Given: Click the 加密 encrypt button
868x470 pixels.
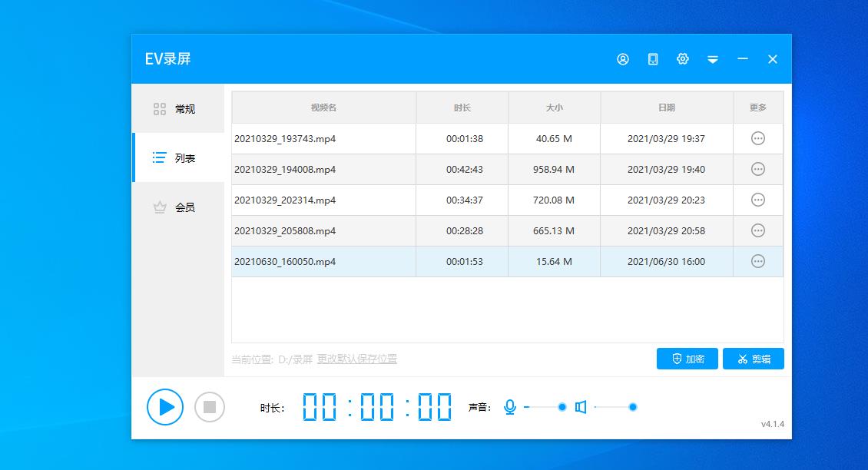Looking at the screenshot, I should pos(687,359).
